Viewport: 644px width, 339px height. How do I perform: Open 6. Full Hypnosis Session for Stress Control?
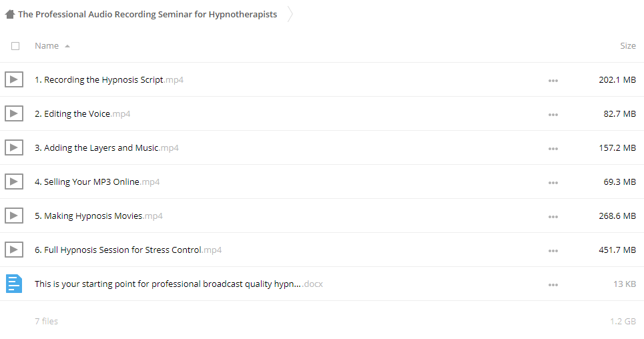coord(128,250)
